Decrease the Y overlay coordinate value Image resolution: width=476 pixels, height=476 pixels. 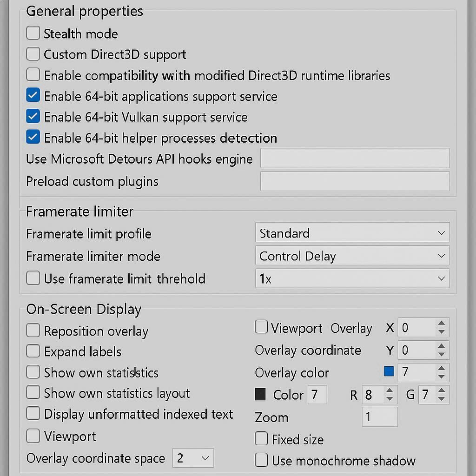pos(441,354)
